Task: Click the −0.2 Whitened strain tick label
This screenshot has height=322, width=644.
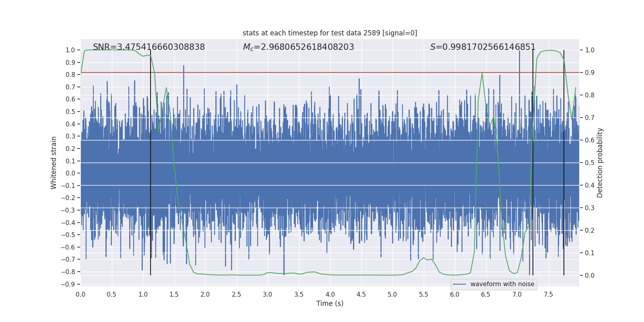Action: pyautogui.click(x=68, y=198)
